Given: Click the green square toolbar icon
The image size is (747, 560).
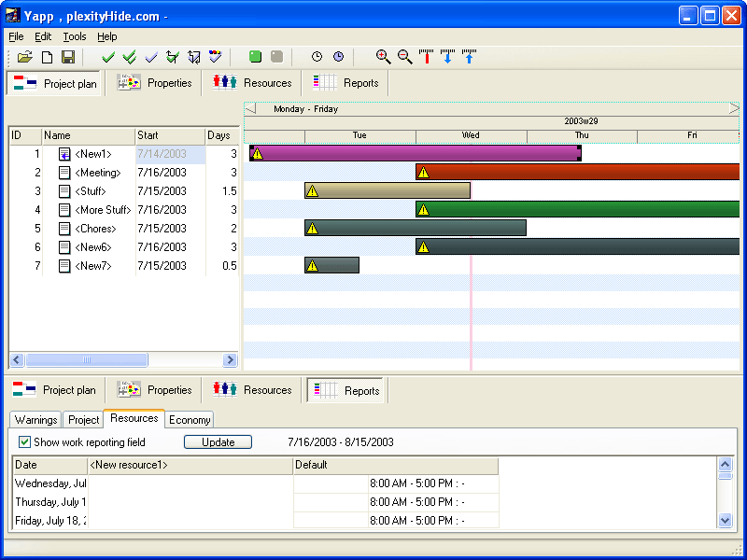Looking at the screenshot, I should (255, 57).
